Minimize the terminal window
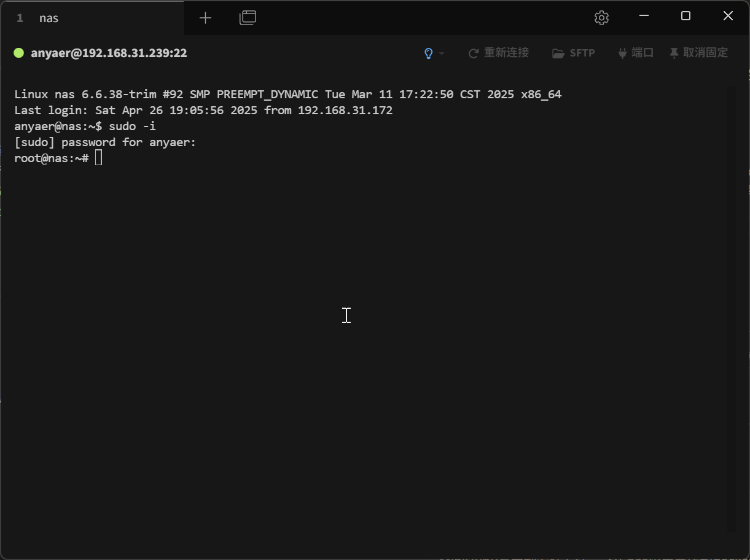This screenshot has width=750, height=560. click(x=644, y=16)
